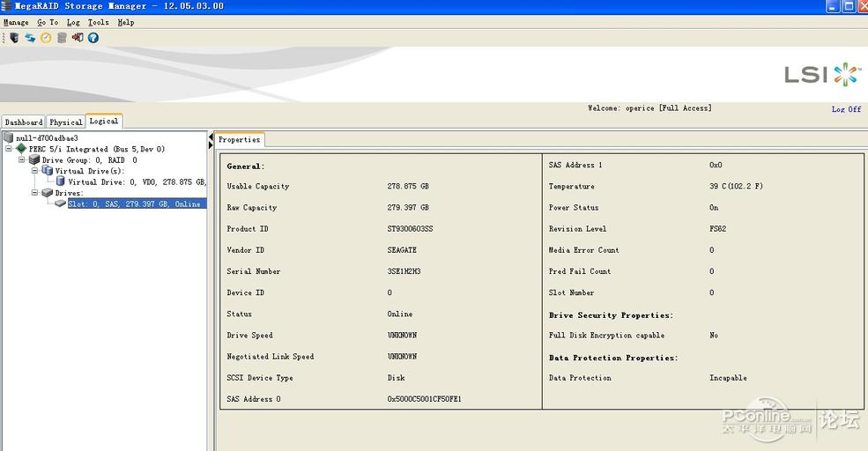This screenshot has width=868, height=451.
Task: Select Virtual Drive: 0, VD0 row
Action: pyautogui.click(x=137, y=181)
